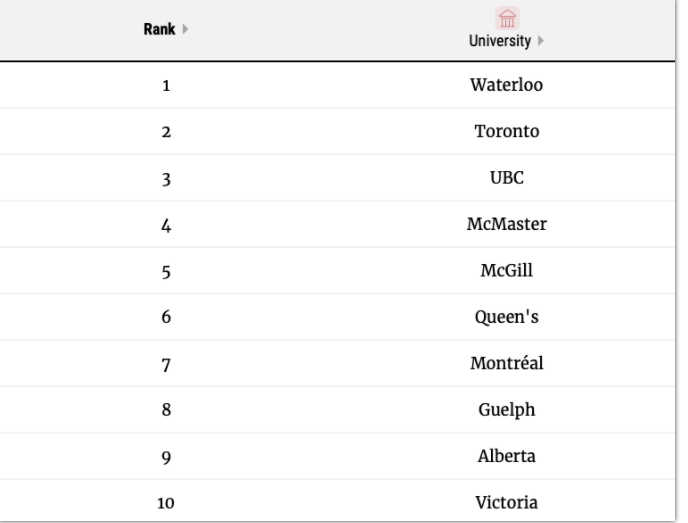Image resolution: width=688 pixels, height=523 pixels.
Task: Sort by the University column header
Action: click(501, 38)
